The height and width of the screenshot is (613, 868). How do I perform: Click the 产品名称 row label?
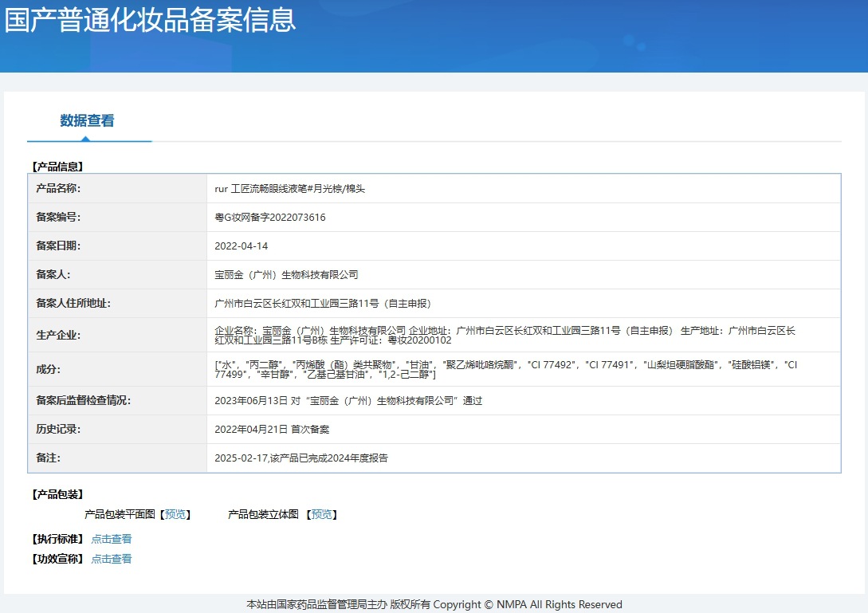[x=58, y=189]
